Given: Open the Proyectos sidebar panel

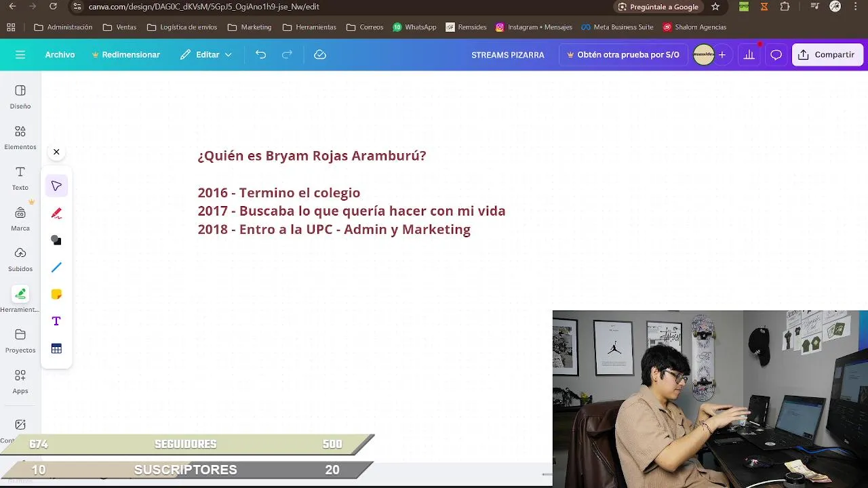Looking at the screenshot, I should 20,341.
